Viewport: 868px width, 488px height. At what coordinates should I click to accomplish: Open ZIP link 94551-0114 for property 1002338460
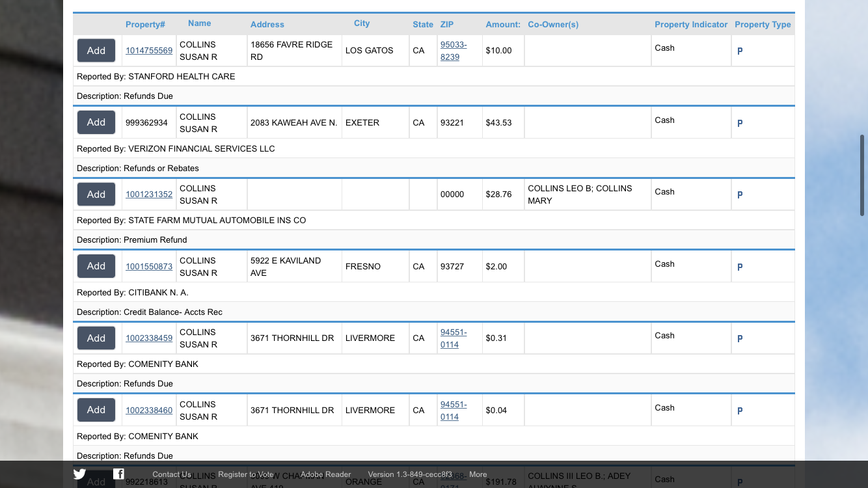(454, 411)
